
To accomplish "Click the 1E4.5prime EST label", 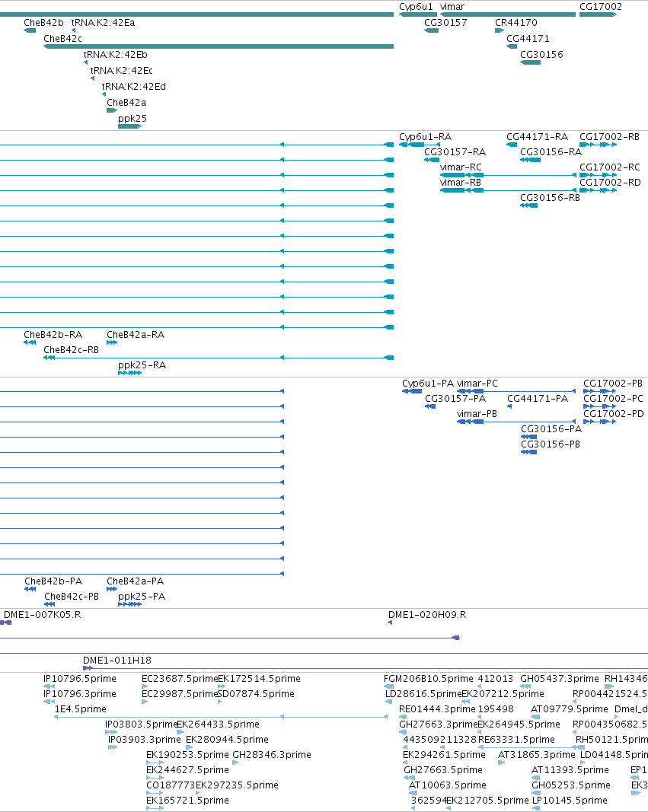I will tap(80, 709).
